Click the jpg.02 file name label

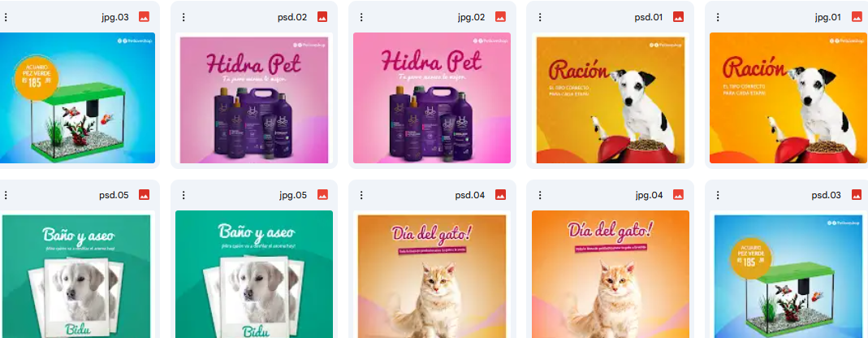471,17
